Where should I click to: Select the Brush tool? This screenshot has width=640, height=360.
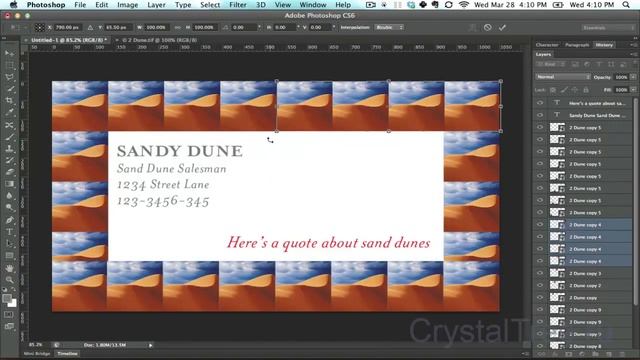(x=9, y=137)
